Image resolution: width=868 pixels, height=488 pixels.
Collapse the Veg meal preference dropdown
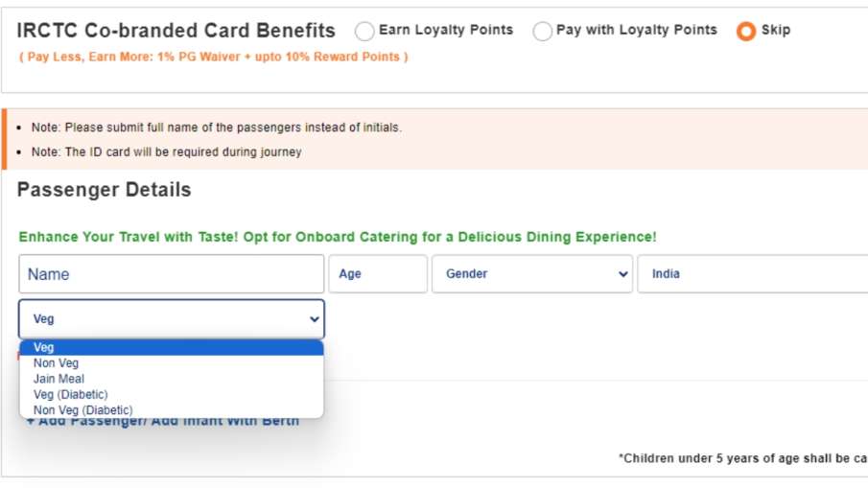[x=172, y=319]
